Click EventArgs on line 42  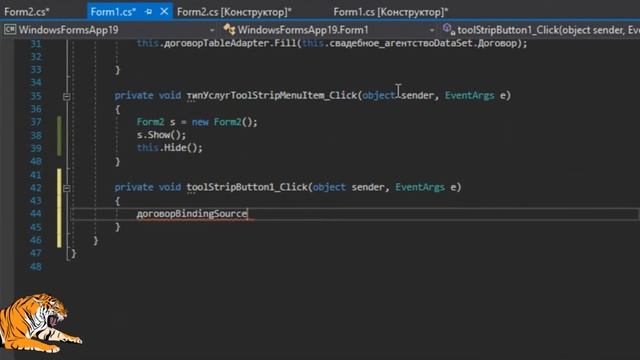point(420,187)
